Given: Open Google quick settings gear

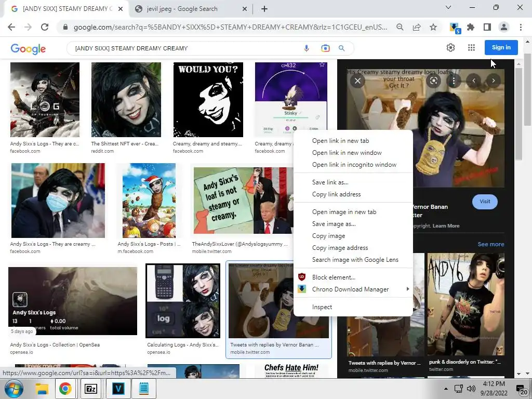Looking at the screenshot, I should click(x=450, y=47).
